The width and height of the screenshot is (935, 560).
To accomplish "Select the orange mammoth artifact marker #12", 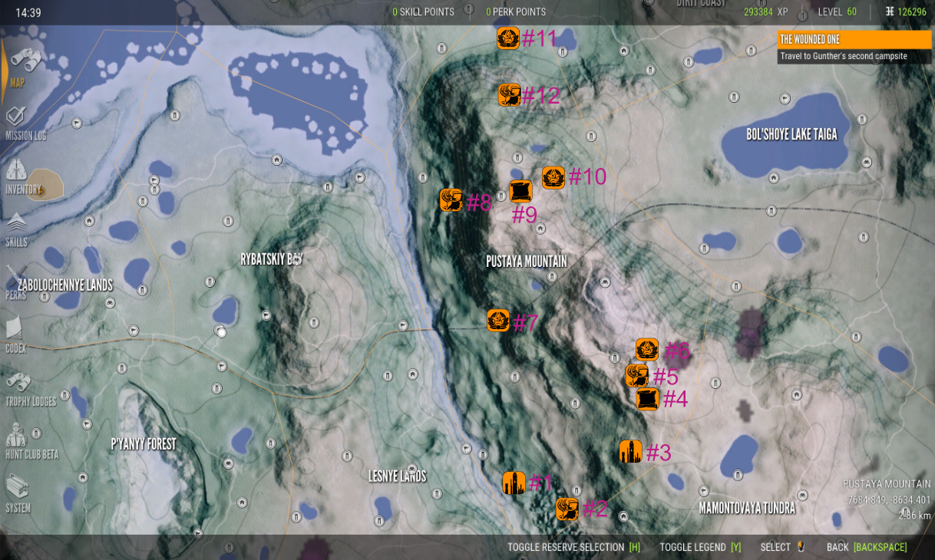I will point(509,95).
